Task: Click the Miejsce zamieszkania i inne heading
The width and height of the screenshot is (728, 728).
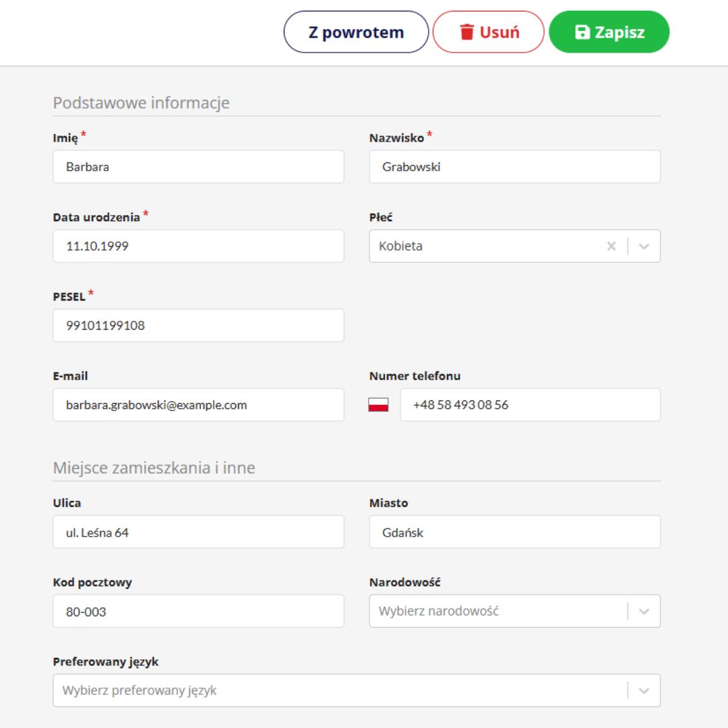Action: pos(154,468)
